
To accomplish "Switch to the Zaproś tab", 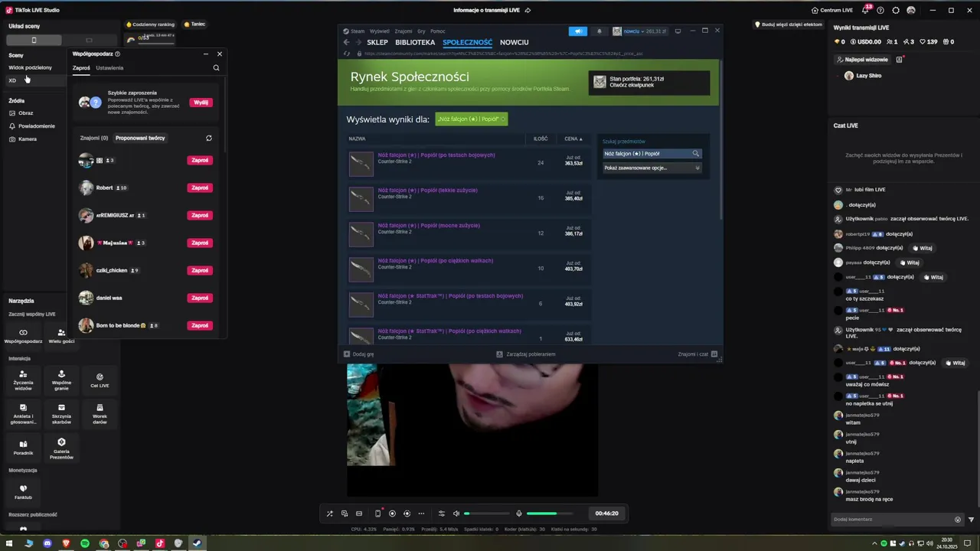I will [81, 68].
